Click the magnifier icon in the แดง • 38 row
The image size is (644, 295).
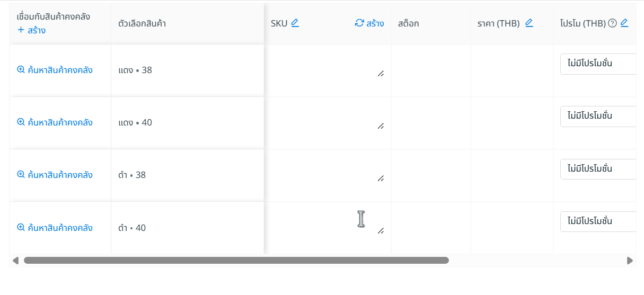(x=21, y=70)
